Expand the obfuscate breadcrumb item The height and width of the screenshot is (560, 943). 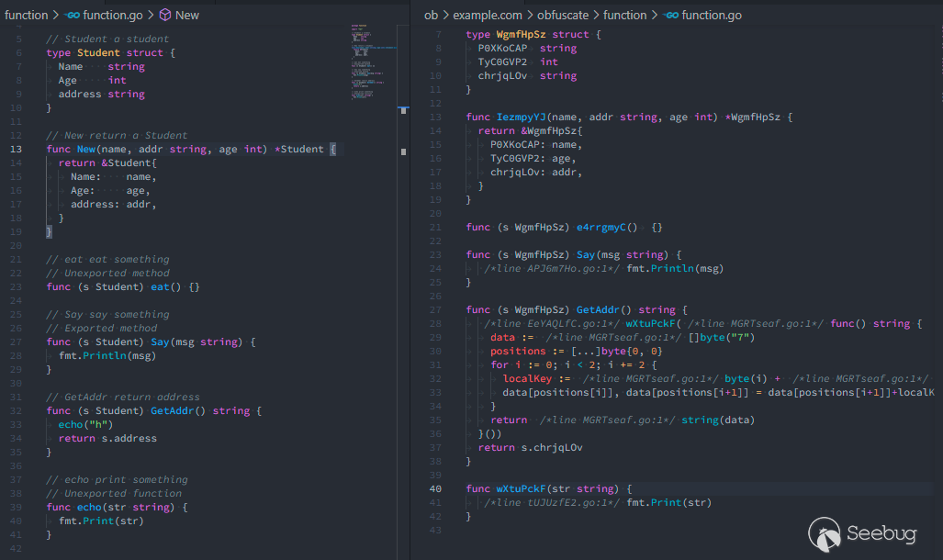coord(565,15)
